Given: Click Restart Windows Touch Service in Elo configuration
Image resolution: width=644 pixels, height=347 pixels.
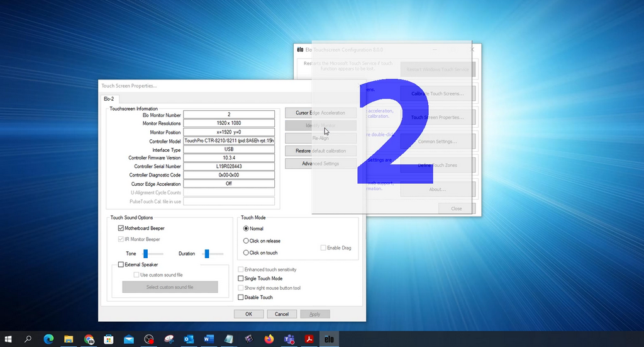Looking at the screenshot, I should click(x=438, y=69).
